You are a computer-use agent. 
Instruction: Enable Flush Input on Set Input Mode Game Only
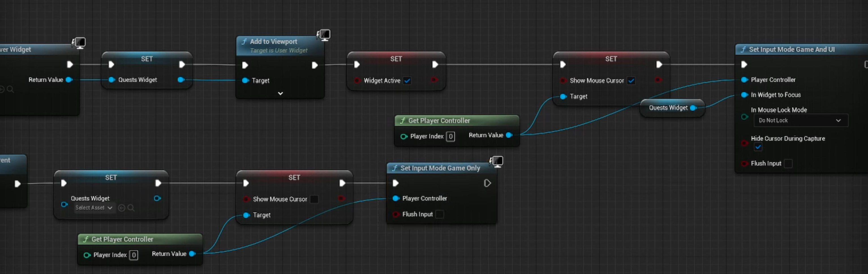[439, 214]
